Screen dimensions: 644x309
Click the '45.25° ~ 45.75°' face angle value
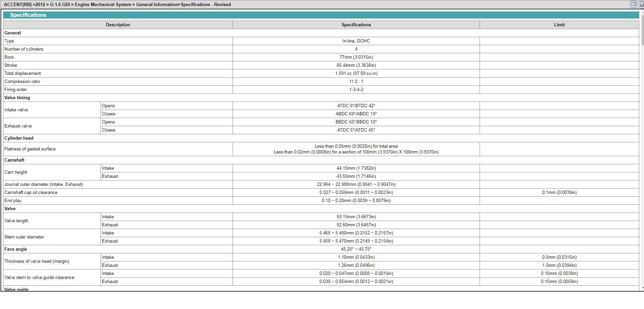point(356,249)
